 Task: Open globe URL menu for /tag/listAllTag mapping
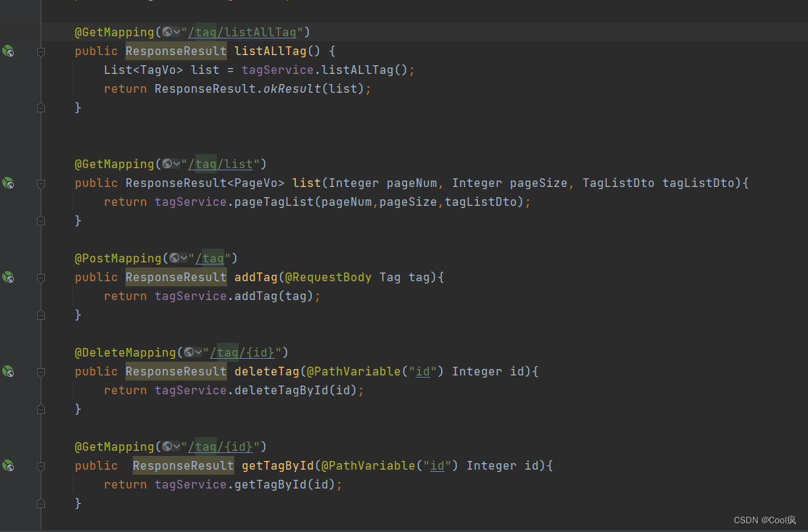coord(171,32)
